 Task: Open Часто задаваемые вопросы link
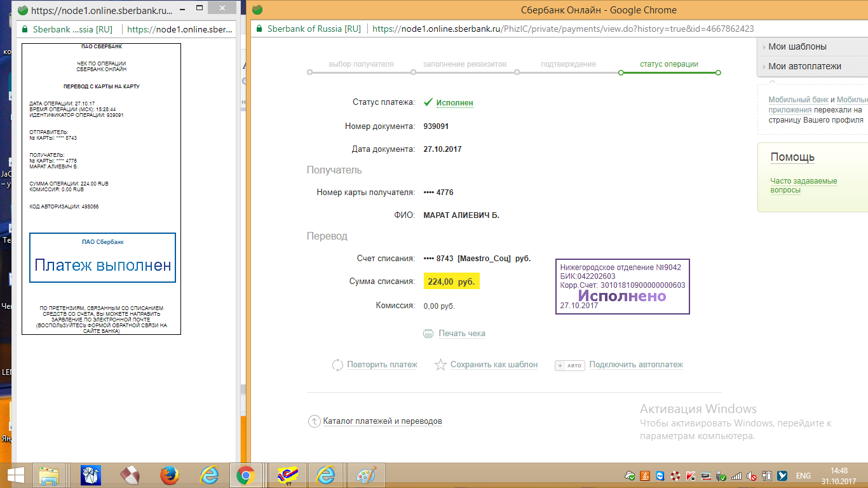tap(803, 186)
